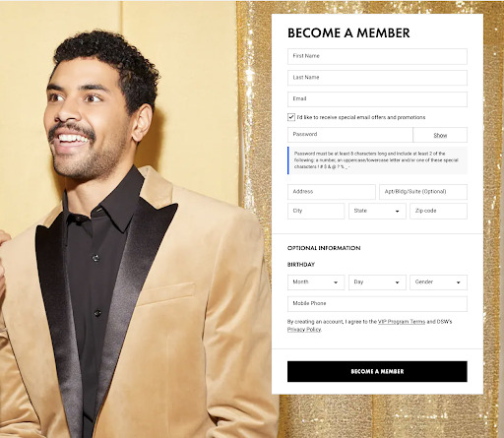The image size is (504, 438).
Task: Open the birthday Month dropdown
Action: (x=316, y=282)
